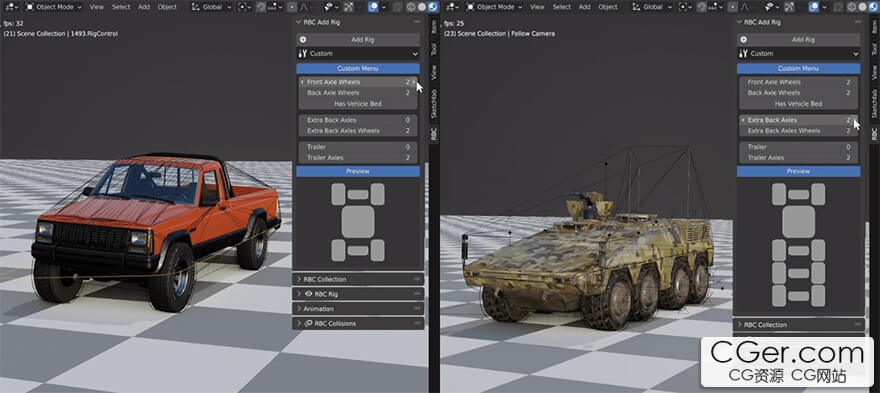Select solid shading in left viewport
This screenshot has height=393, width=880.
coord(421,7)
